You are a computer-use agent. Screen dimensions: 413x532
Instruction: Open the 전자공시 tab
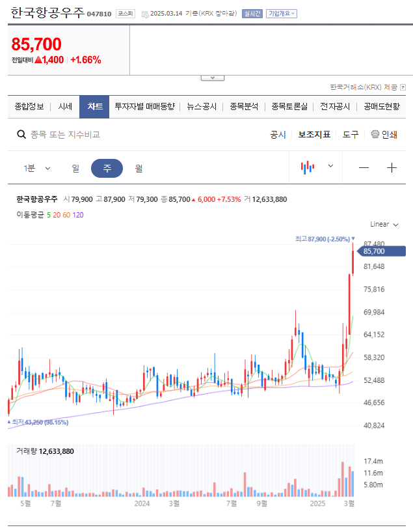(x=335, y=107)
